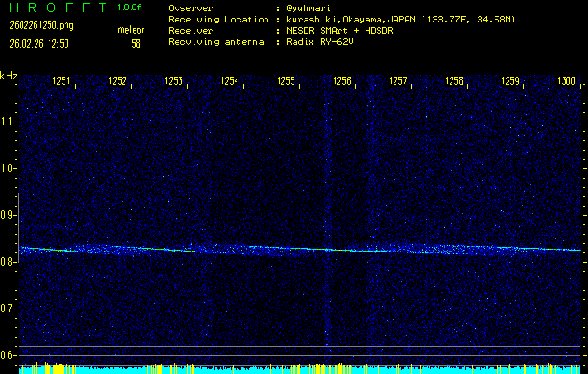
Task: Click the kHz axis unit label
Action: point(8,75)
